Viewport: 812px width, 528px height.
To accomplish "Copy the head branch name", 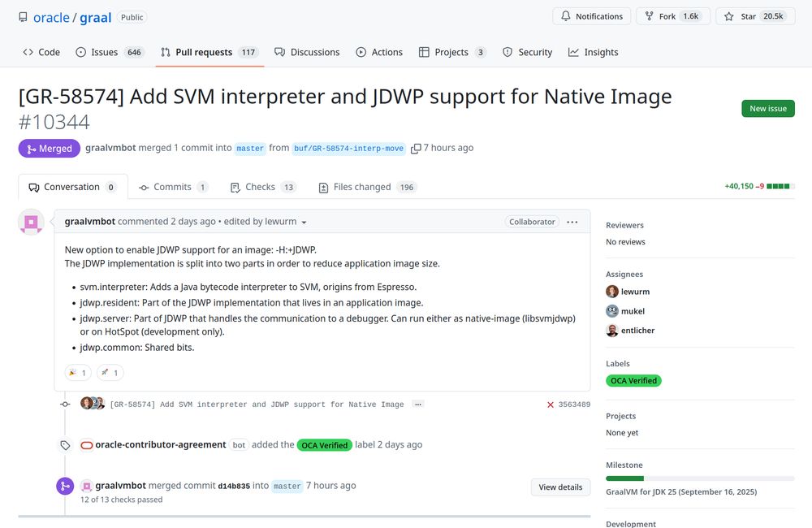I will point(415,149).
